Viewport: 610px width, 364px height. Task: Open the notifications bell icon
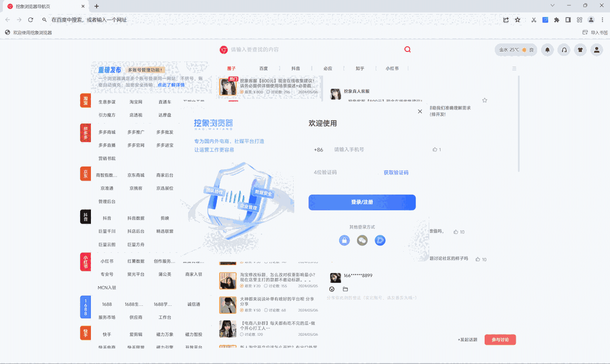(x=547, y=50)
